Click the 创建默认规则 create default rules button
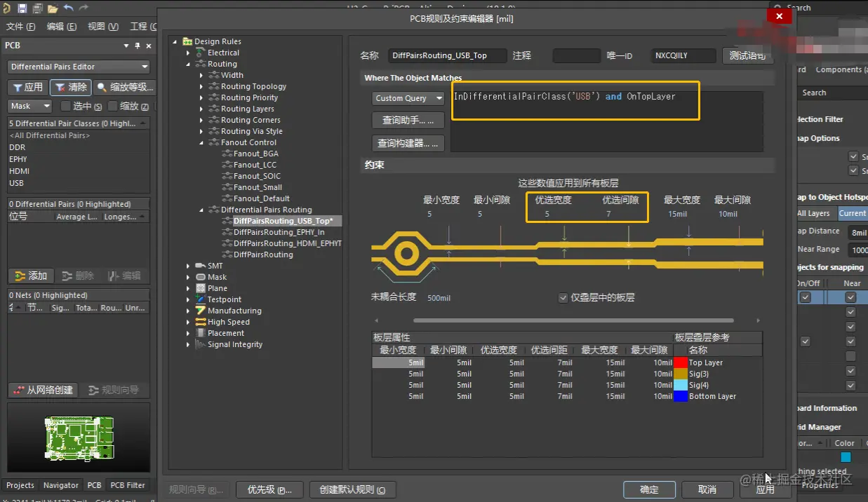The width and height of the screenshot is (868, 502). click(x=352, y=489)
